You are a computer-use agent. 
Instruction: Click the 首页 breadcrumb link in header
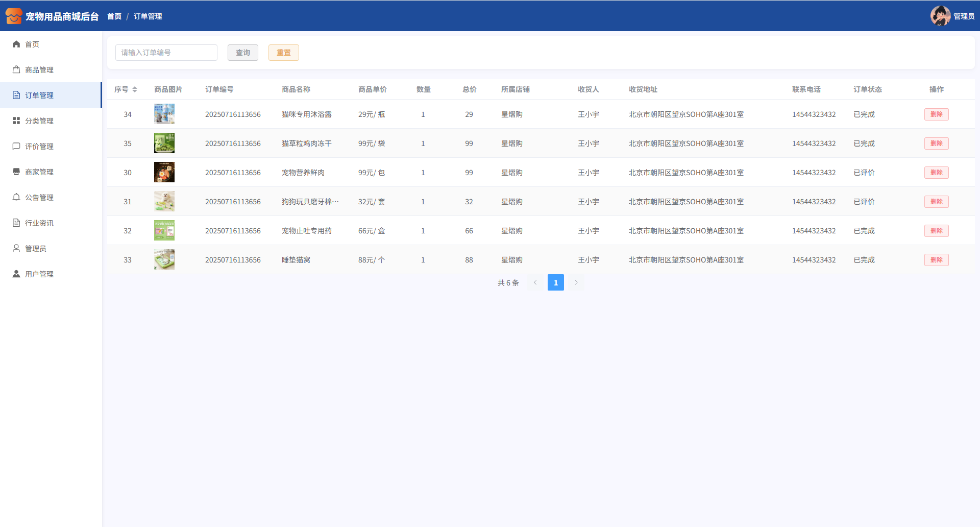point(114,16)
